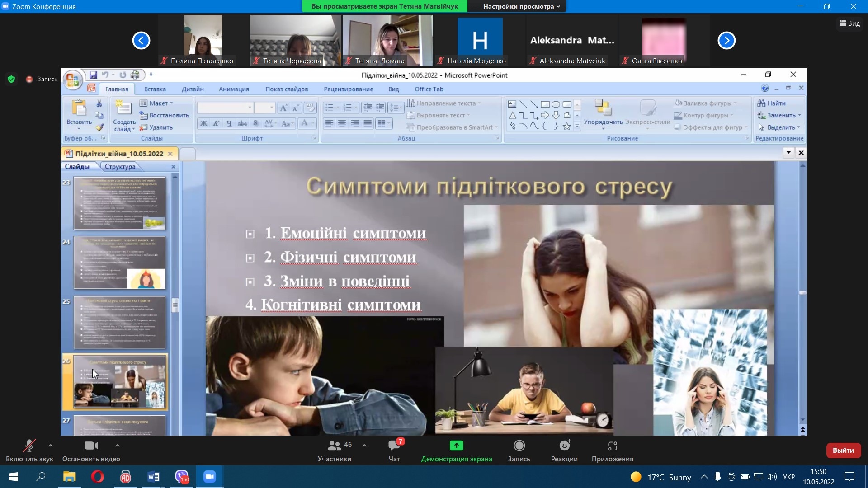The width and height of the screenshot is (868, 488).
Task: Expand video options arrow beside camera
Action: (118, 446)
